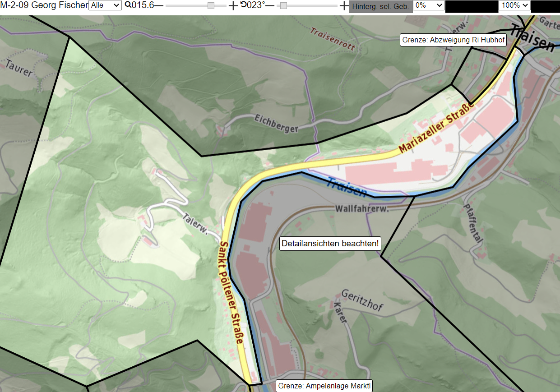
Task: Click the zoom magnifier icon
Action: [x=128, y=5]
